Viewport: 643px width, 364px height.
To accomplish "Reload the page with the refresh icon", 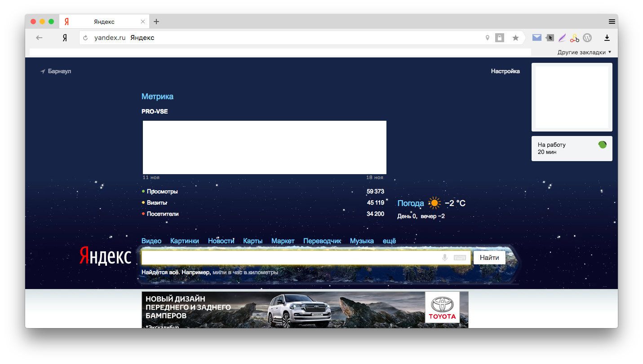I will [x=85, y=38].
